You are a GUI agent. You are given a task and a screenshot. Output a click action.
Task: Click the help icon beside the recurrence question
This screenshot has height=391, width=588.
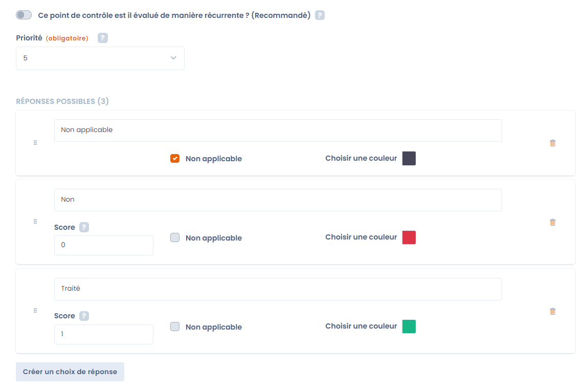(320, 15)
